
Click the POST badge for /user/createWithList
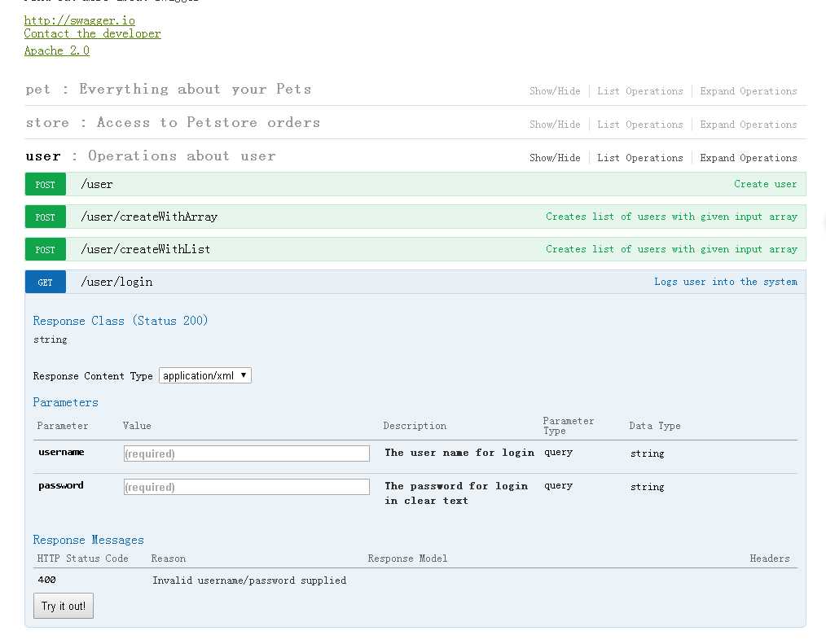[x=46, y=250]
